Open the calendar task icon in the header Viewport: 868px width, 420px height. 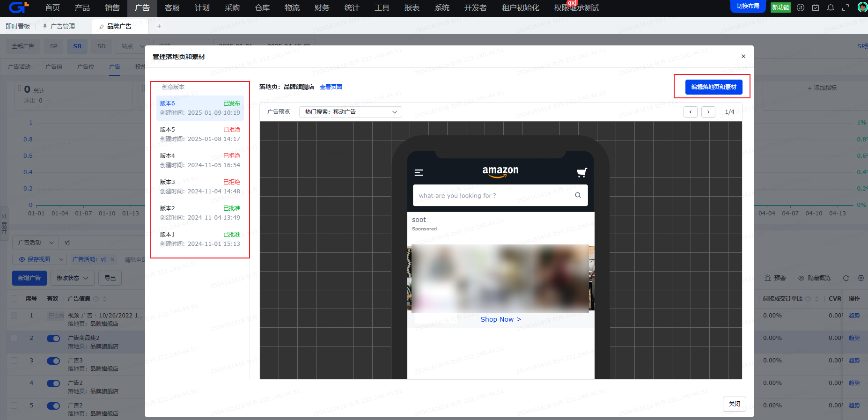coord(816,7)
